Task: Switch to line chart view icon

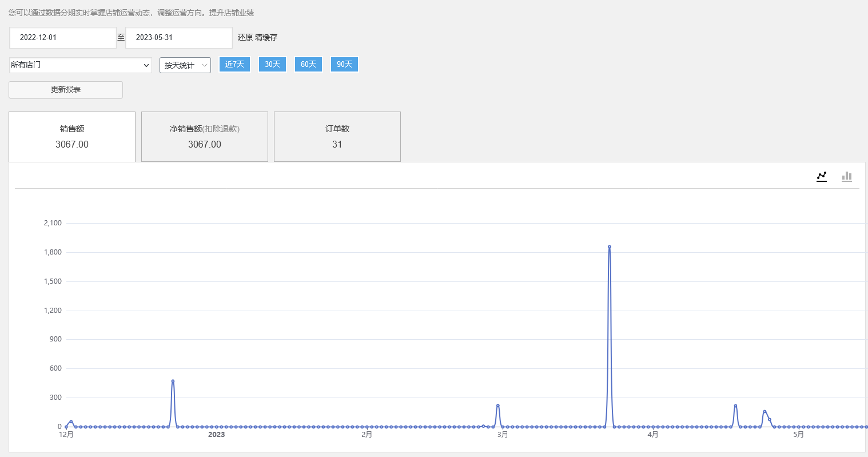Action: (x=822, y=176)
